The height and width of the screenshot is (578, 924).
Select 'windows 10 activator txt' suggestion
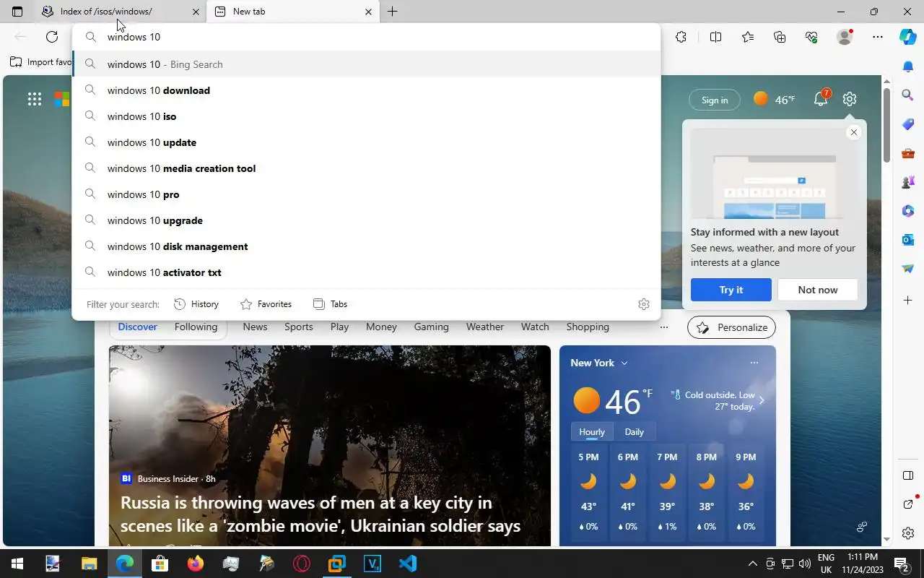(366, 272)
